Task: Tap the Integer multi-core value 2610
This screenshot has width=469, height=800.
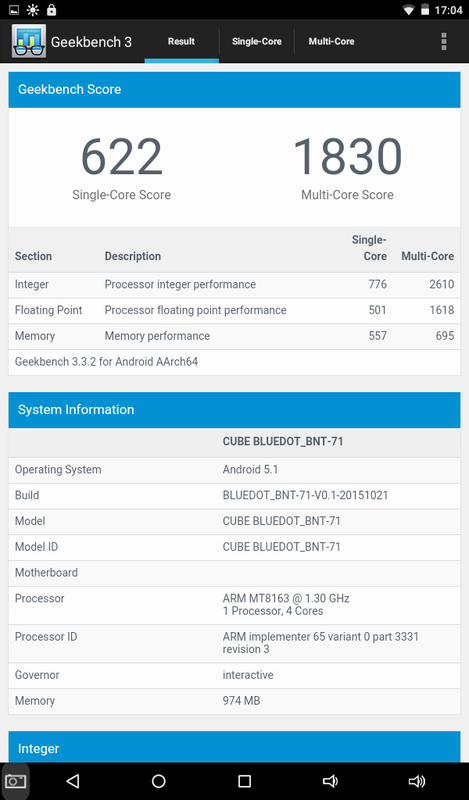Action: click(441, 284)
